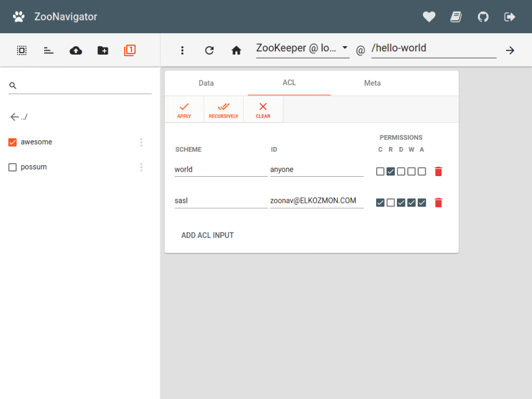Edit the anyone ID field

[316, 170]
